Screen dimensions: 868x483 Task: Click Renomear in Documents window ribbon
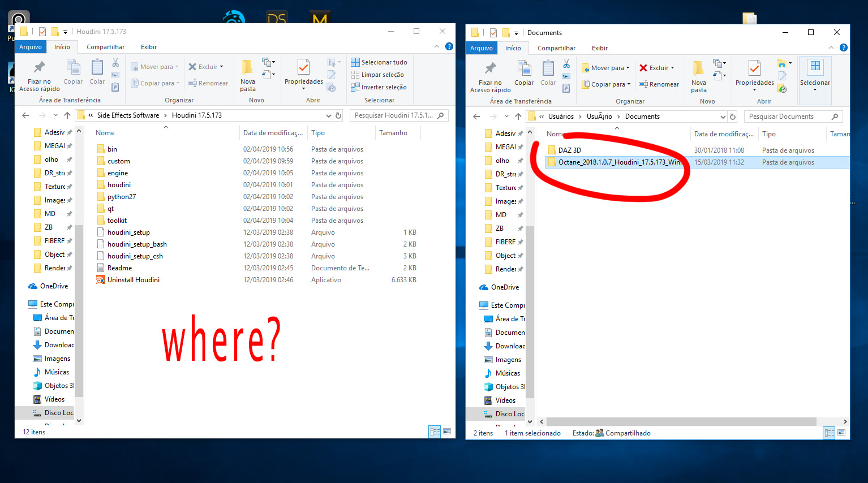pos(659,84)
